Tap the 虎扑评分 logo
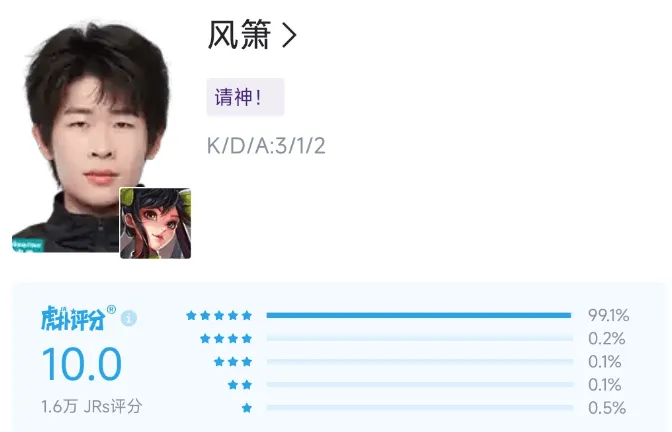This screenshot has height=432, width=672. click(78, 318)
